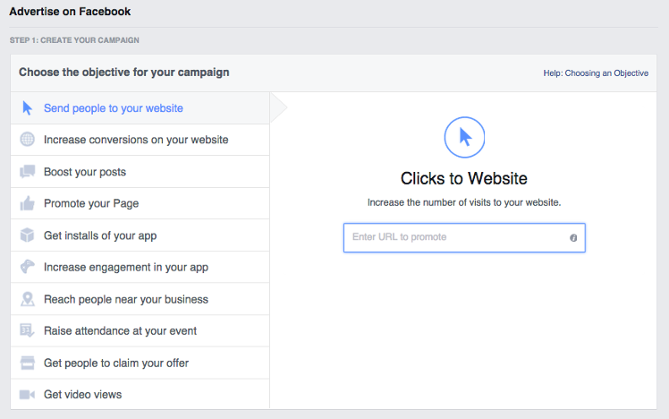Click the thumbs-up icon for Promote your Page
The height and width of the screenshot is (419, 669).
27,203
